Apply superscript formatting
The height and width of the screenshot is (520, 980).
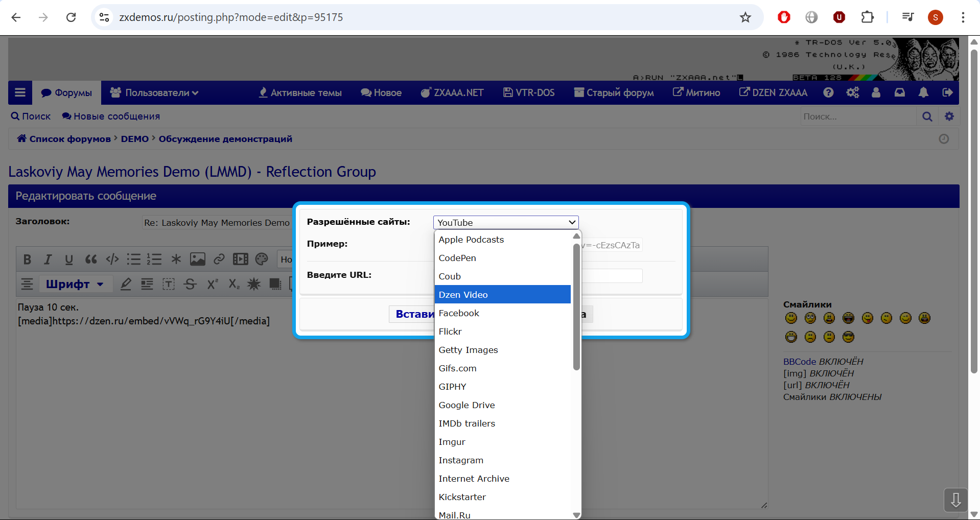213,284
